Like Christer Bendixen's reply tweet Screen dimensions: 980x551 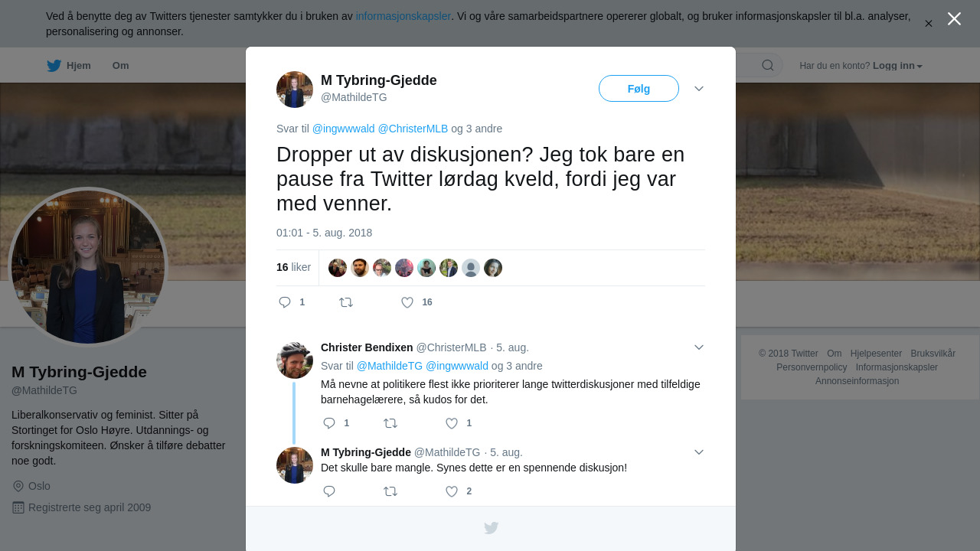[452, 423]
